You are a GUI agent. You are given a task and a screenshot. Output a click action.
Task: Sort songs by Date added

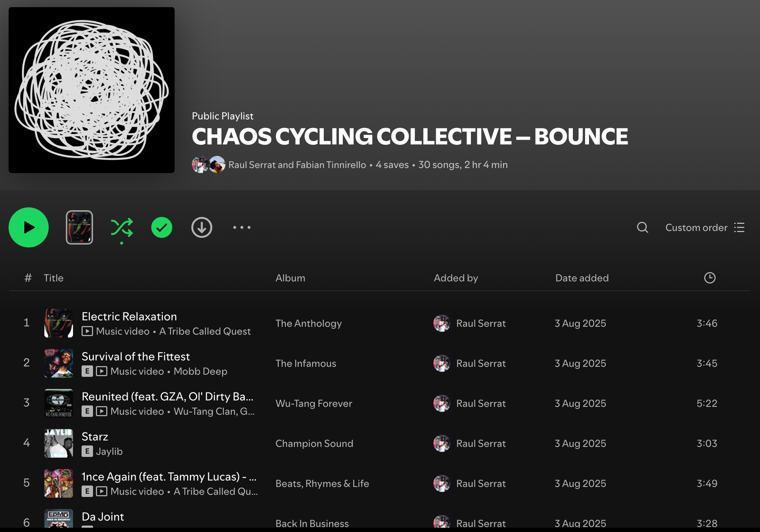(582, 278)
